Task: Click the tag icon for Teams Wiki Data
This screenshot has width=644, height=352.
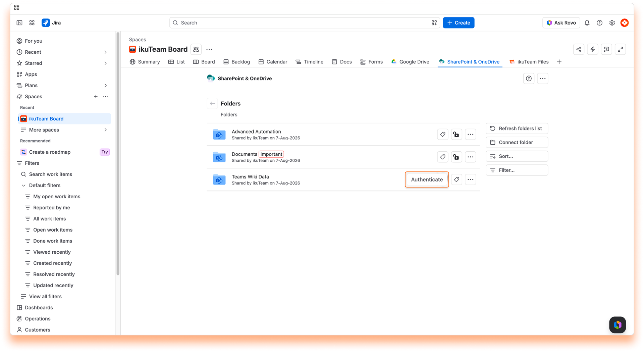Action: 457,180
